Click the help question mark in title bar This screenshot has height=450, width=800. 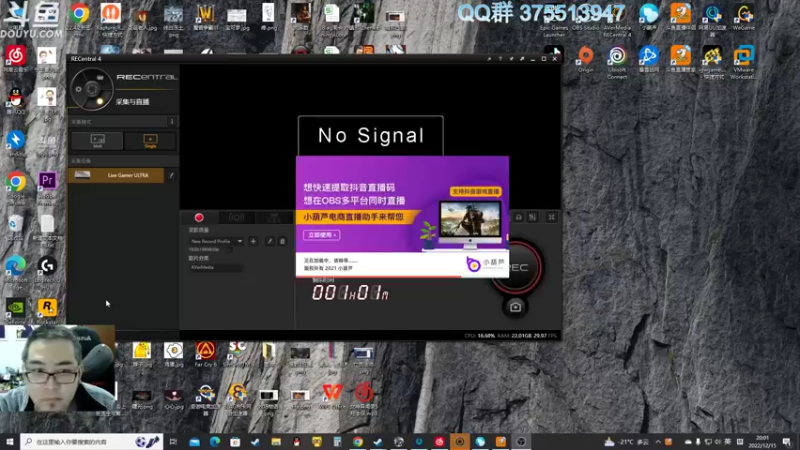coord(500,59)
